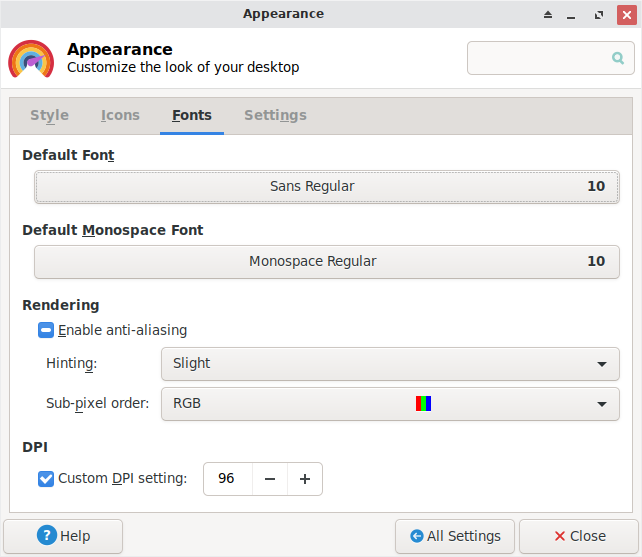Switch to the Style tab
The width and height of the screenshot is (642, 557).
coord(50,116)
